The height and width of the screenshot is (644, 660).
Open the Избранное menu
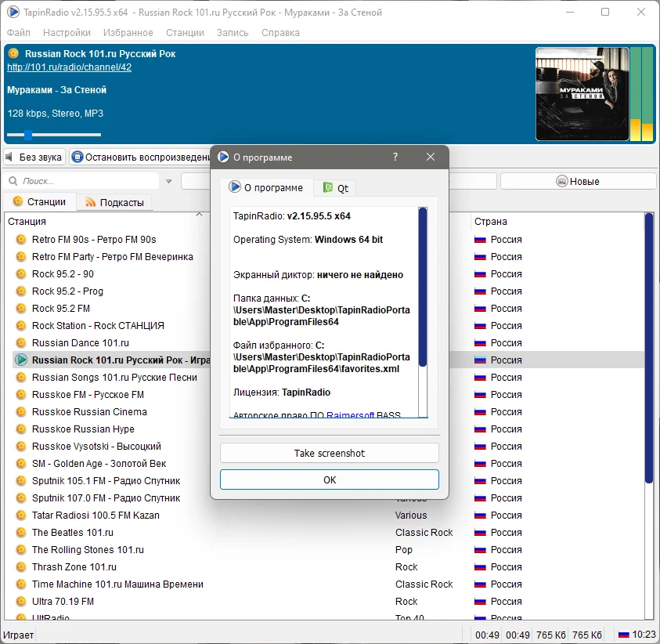[x=128, y=32]
